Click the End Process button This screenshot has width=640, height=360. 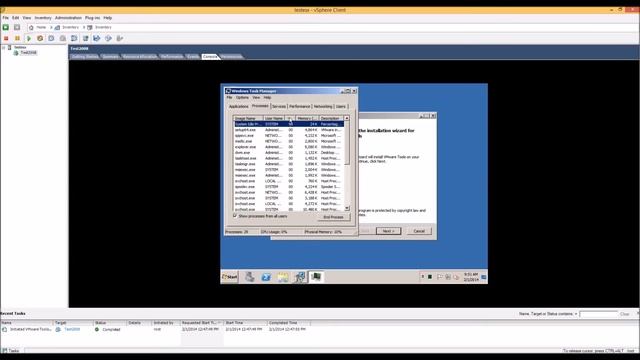(x=333, y=217)
